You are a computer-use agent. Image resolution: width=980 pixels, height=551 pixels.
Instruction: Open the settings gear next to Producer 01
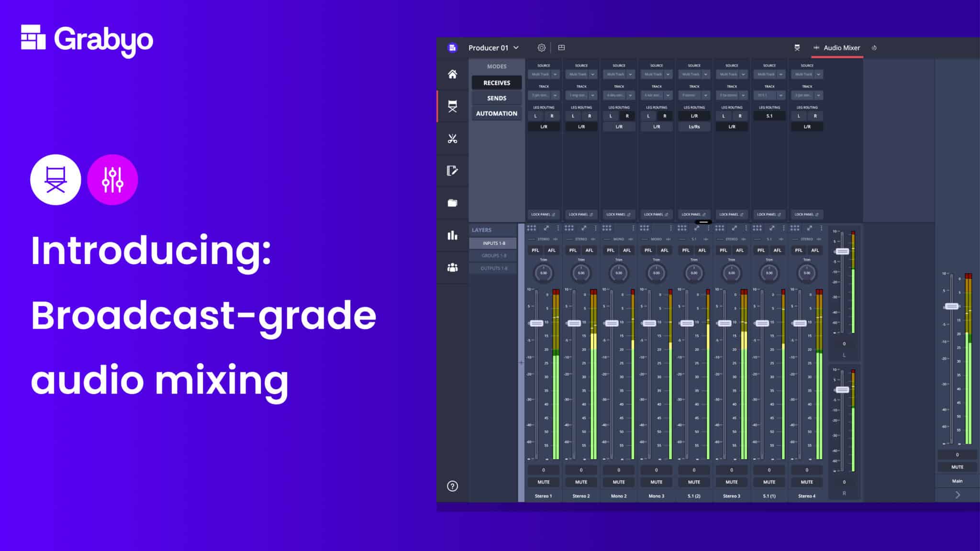click(x=541, y=48)
